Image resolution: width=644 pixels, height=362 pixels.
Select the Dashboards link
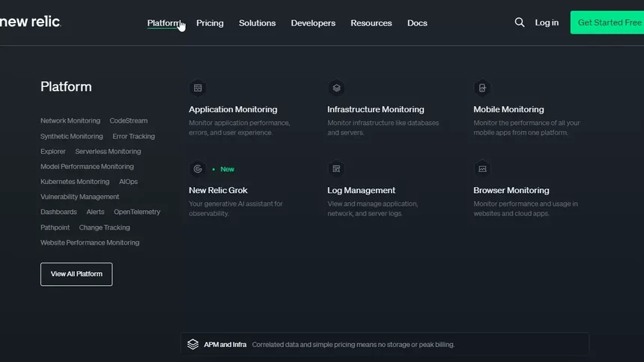pyautogui.click(x=58, y=212)
